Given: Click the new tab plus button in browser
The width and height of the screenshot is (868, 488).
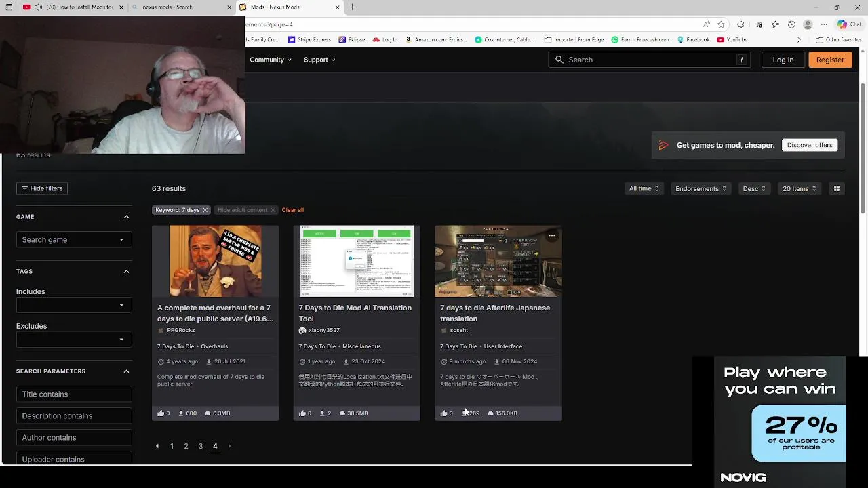Looking at the screenshot, I should click(353, 7).
